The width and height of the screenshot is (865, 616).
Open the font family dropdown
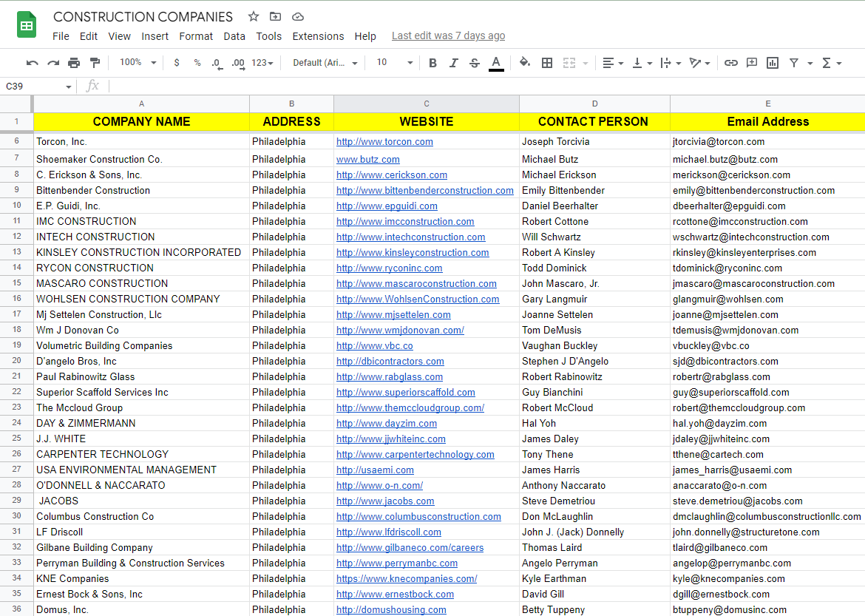[325, 63]
